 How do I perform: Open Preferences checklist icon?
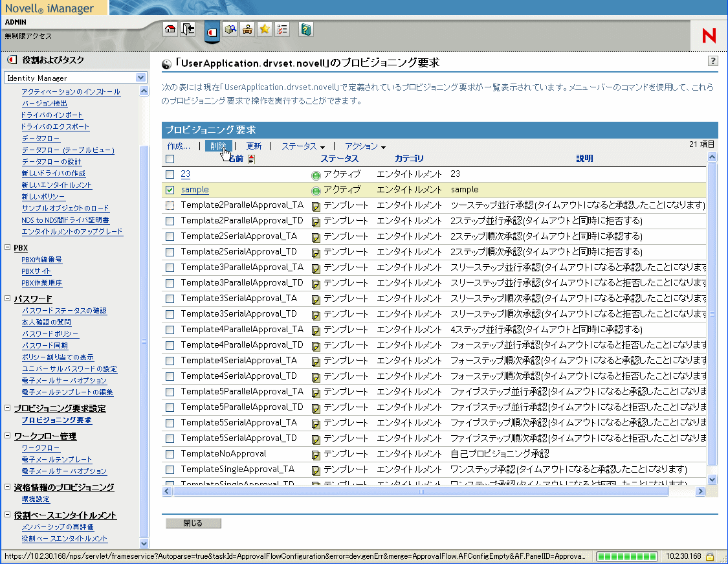pos(282,30)
